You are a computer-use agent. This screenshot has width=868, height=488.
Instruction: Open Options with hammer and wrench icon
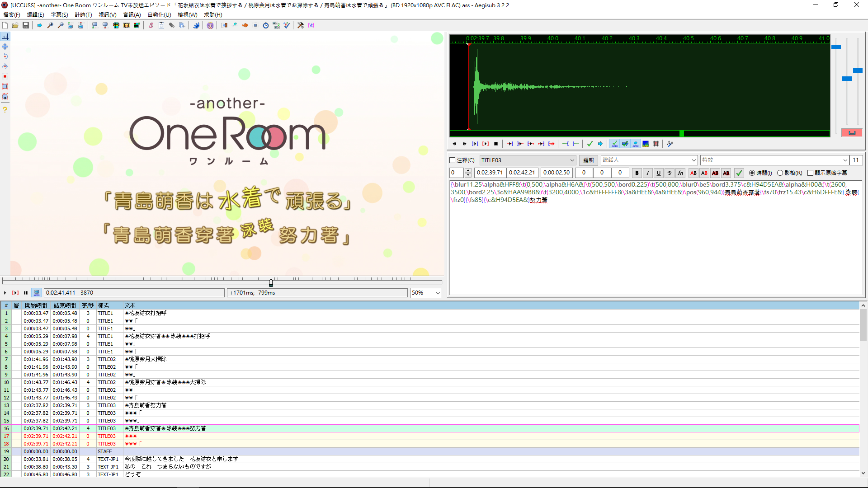tap(301, 25)
